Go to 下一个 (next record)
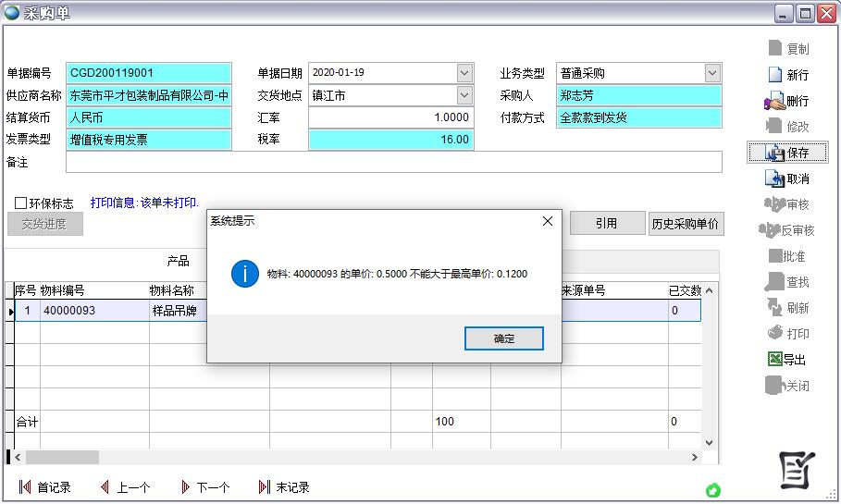 204,487
